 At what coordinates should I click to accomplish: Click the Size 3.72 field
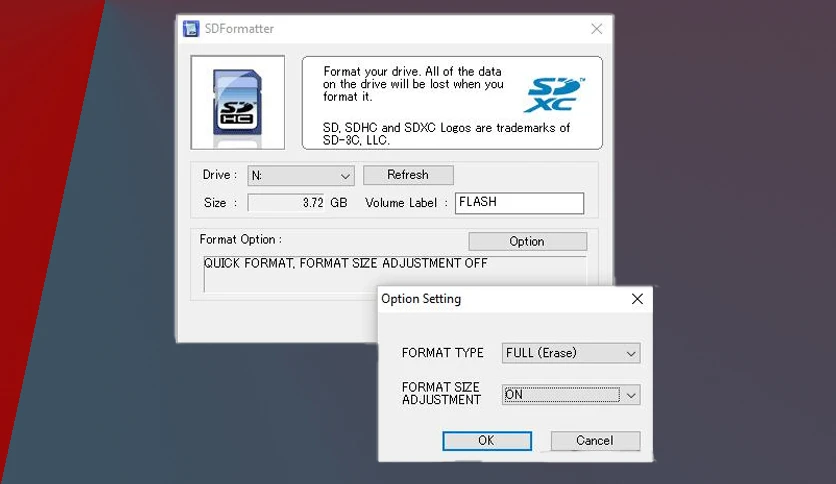coord(286,203)
